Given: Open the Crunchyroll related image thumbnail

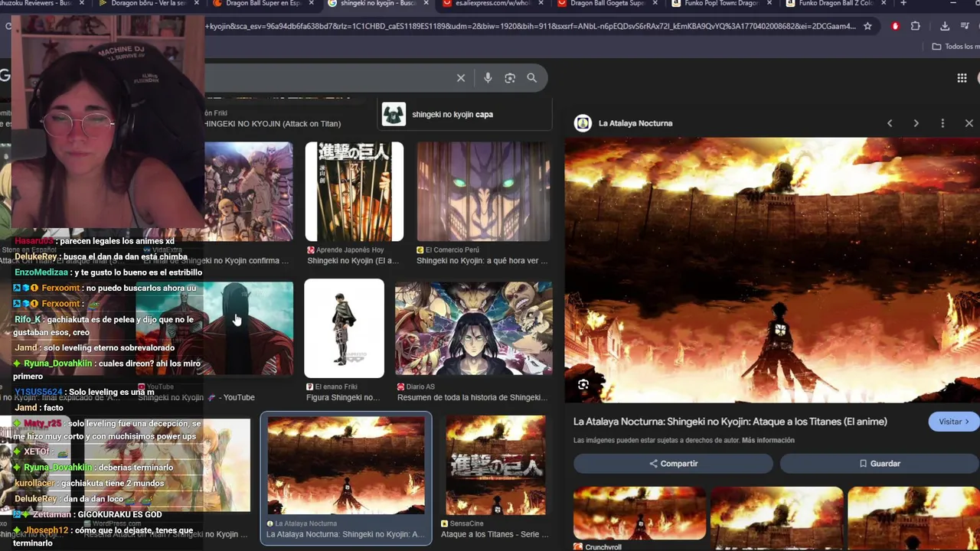Looking at the screenshot, I should [x=639, y=513].
